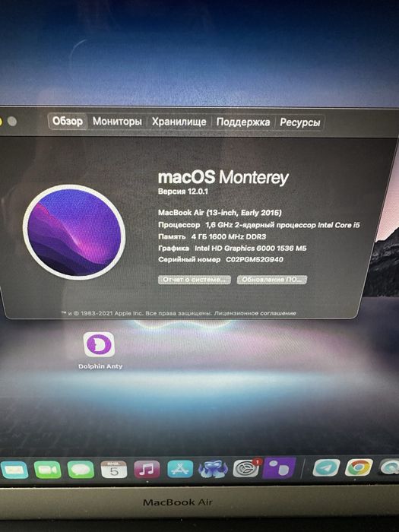Click the 4 ГБ 1600 MHz DDR3 text

click(x=229, y=236)
